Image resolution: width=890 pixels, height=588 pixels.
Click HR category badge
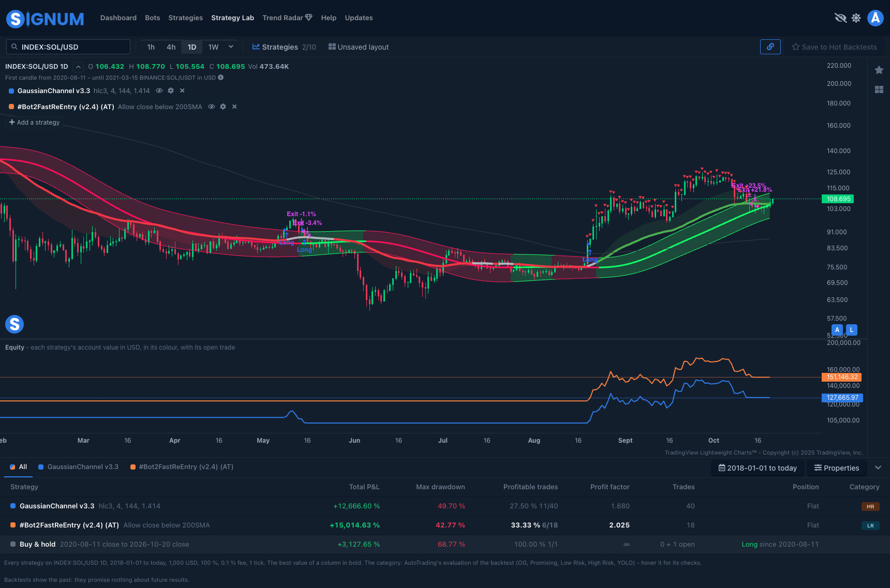click(870, 507)
